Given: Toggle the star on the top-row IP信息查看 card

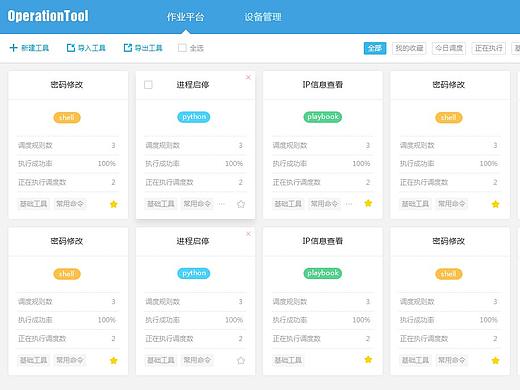Looking at the screenshot, I should pyautogui.click(x=368, y=203).
